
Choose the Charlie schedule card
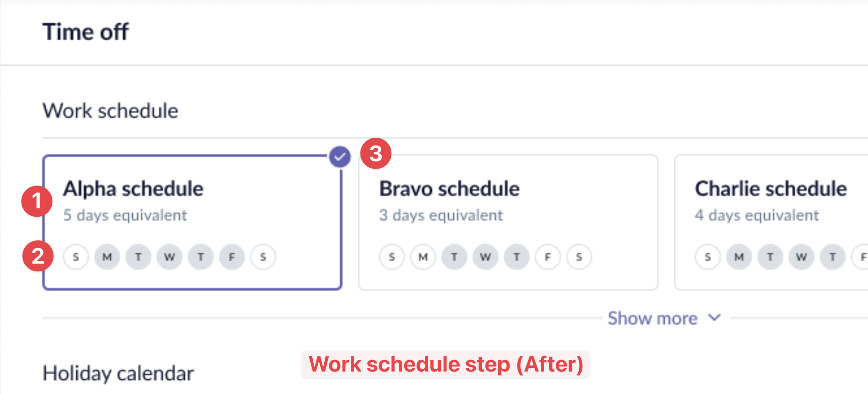(x=771, y=222)
